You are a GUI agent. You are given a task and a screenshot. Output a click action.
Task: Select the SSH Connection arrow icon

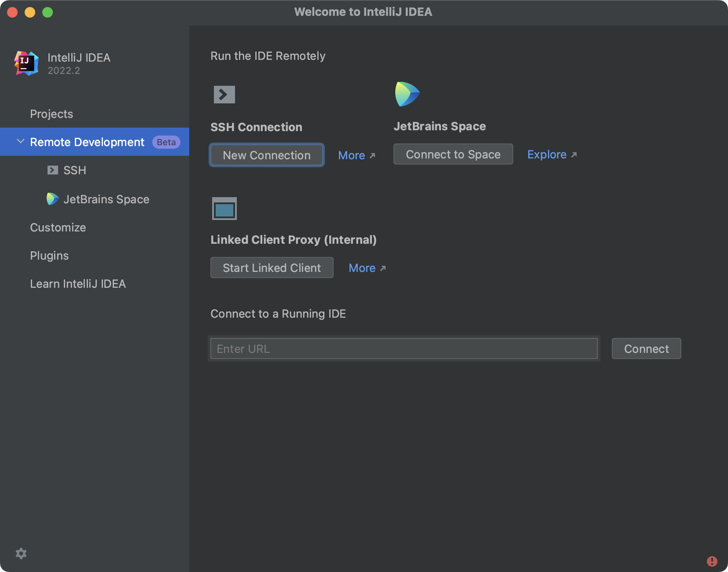[224, 94]
